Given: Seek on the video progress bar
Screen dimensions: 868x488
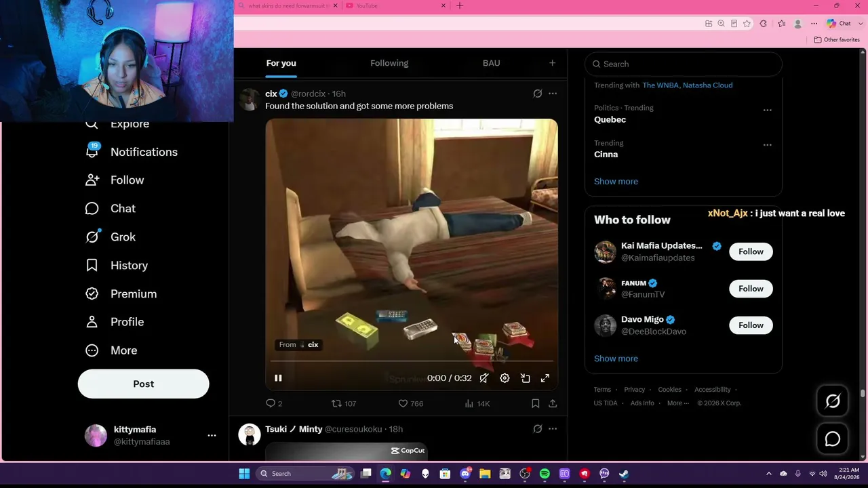Looking at the screenshot, I should pyautogui.click(x=412, y=362).
